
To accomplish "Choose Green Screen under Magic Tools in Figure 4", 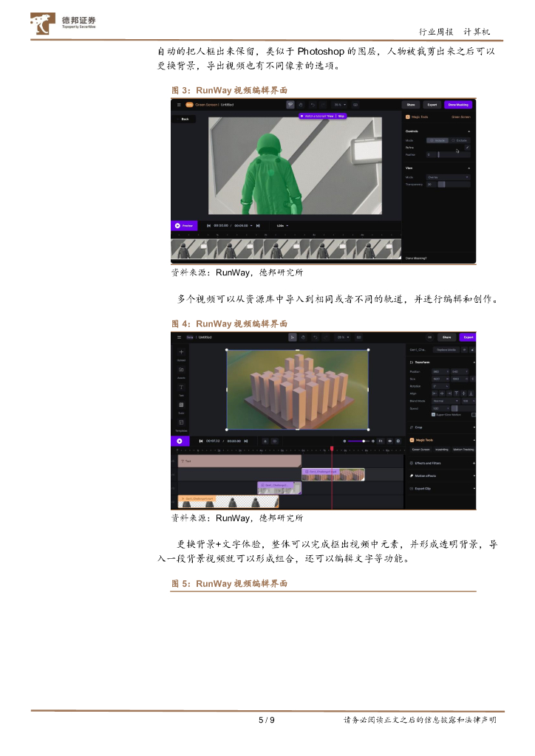I will pyautogui.click(x=420, y=450).
